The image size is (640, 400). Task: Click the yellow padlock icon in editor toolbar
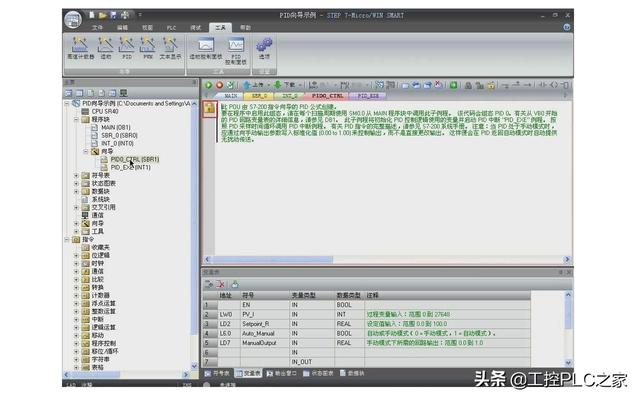[491, 85]
